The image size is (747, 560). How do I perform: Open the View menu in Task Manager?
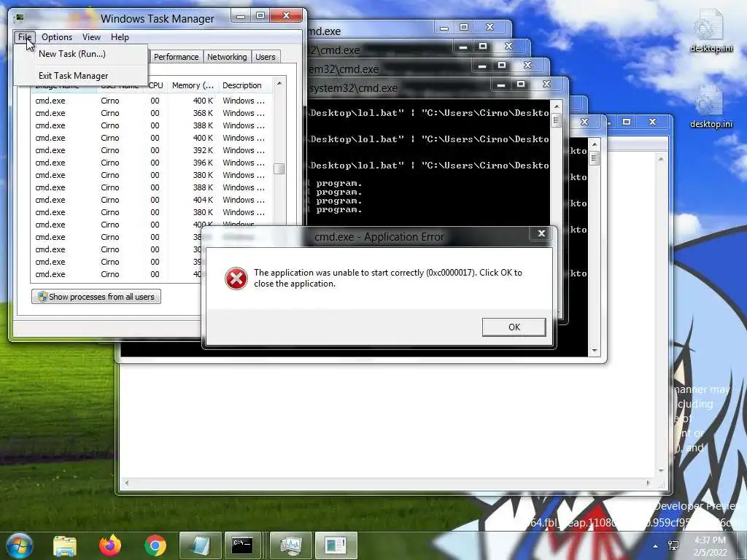91,36
